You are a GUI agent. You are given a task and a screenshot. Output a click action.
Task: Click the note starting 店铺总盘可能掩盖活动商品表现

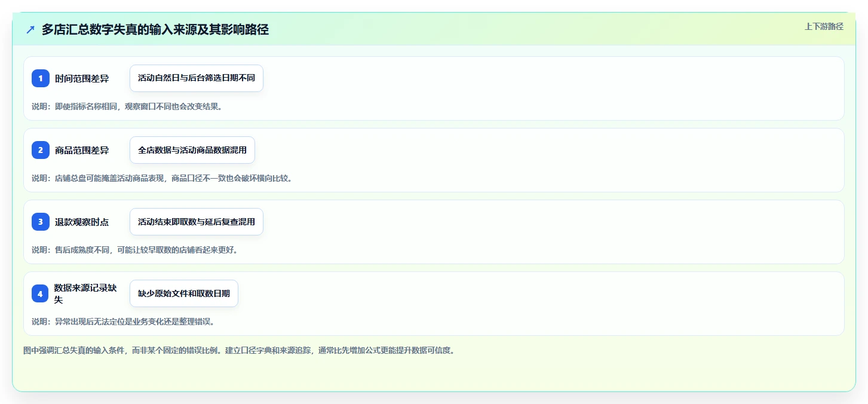pyautogui.click(x=162, y=178)
